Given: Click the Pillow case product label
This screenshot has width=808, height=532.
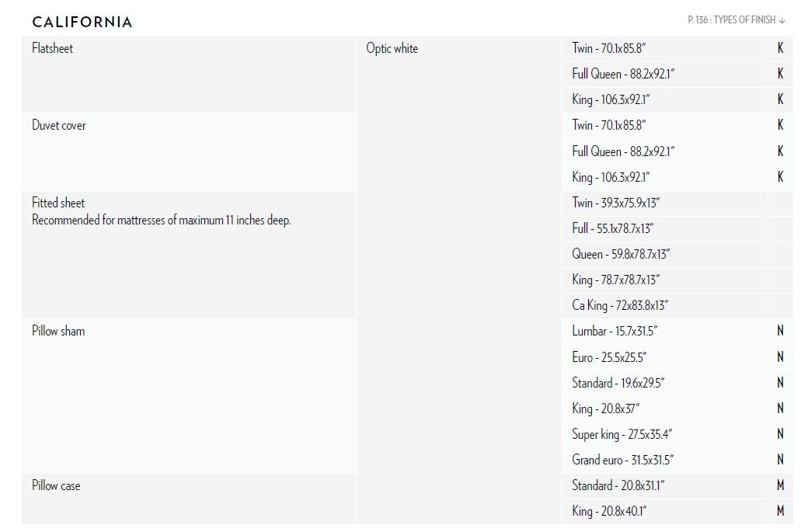Looking at the screenshot, I should [x=56, y=485].
